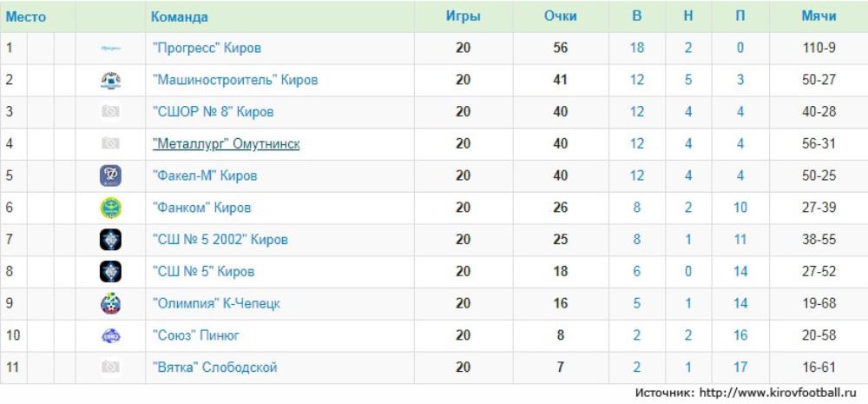Open the "Металлург" Омутнинск team link

pos(226,144)
